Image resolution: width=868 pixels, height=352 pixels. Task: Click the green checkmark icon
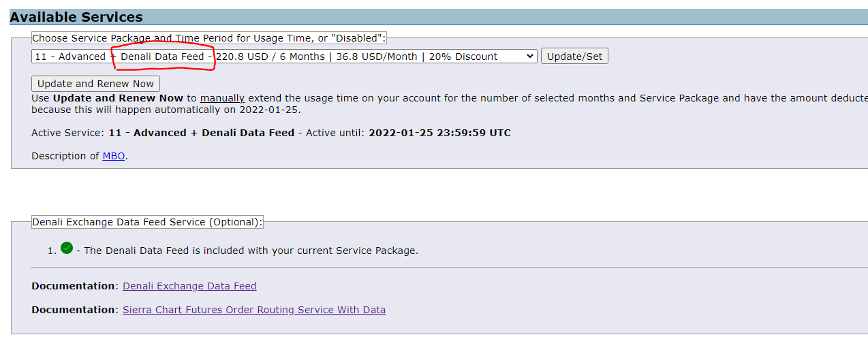click(x=67, y=249)
